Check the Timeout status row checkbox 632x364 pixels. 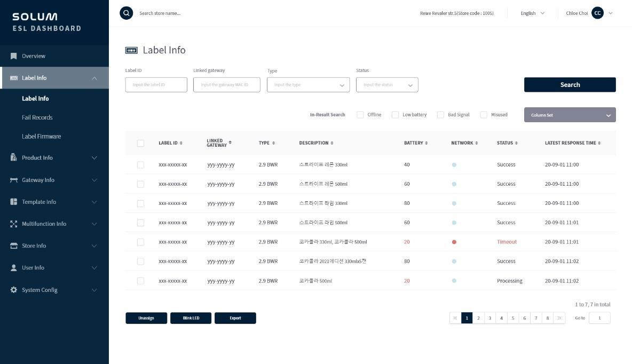click(141, 242)
